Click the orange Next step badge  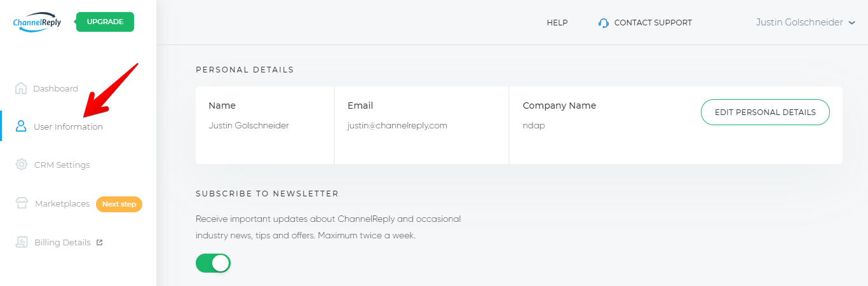click(119, 204)
